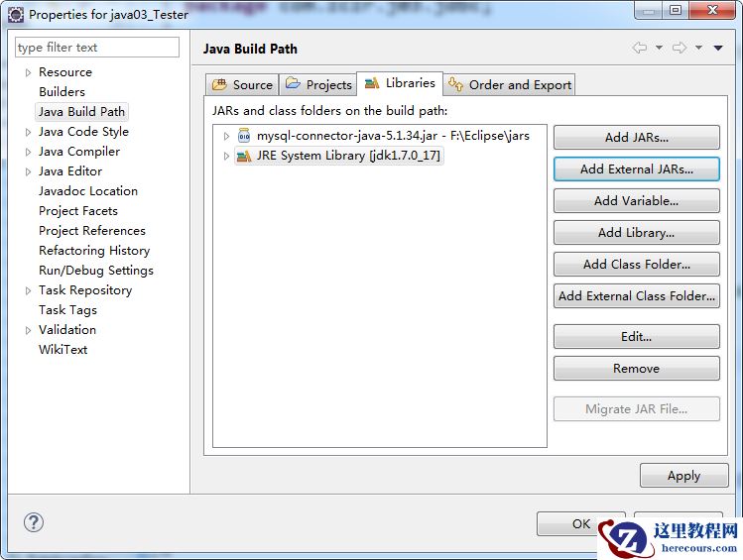
Task: Select Java Compiler in the tree
Action: coord(79,152)
